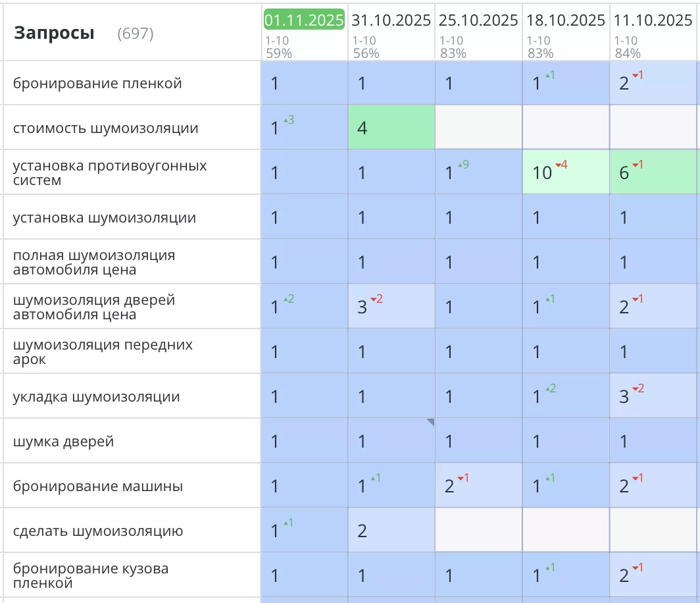Click the Запросы column heading

[x=54, y=33]
